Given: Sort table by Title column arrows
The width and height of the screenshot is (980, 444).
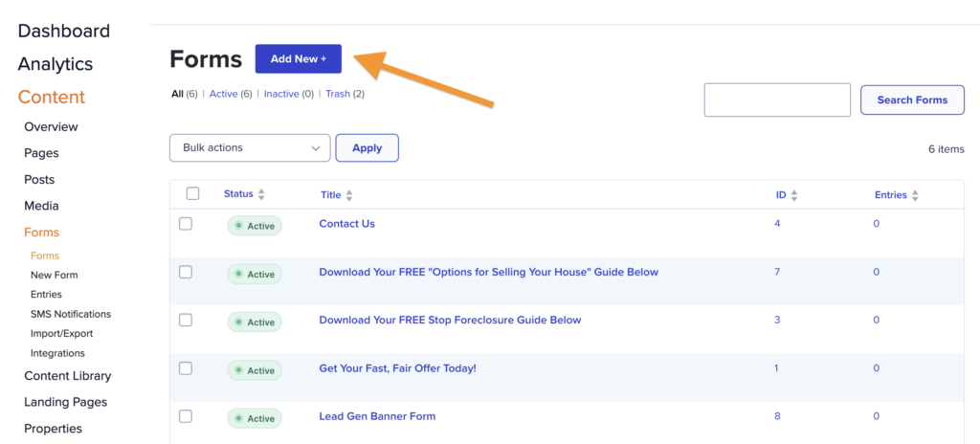Looking at the screenshot, I should tap(348, 196).
